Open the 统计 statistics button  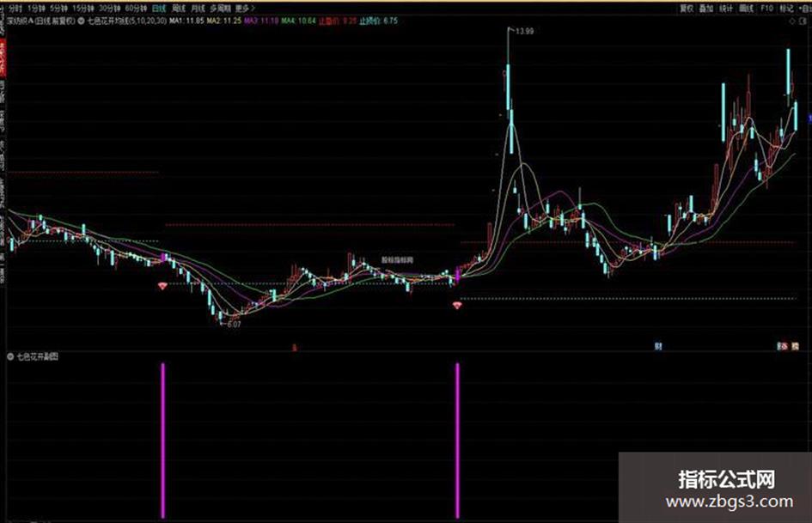click(726, 9)
